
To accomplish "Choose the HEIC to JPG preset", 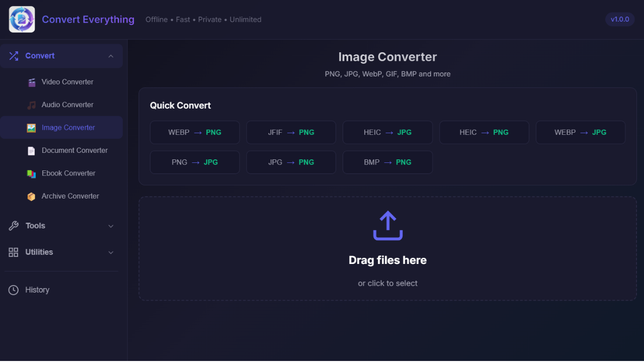I will point(387,132).
